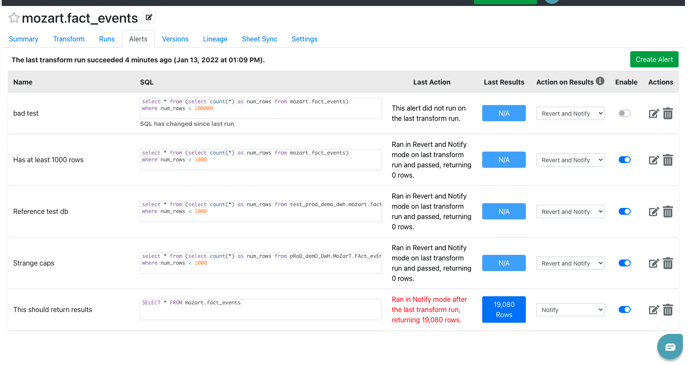Switch to the Transform tab
The height and width of the screenshot is (365, 688).
point(68,39)
